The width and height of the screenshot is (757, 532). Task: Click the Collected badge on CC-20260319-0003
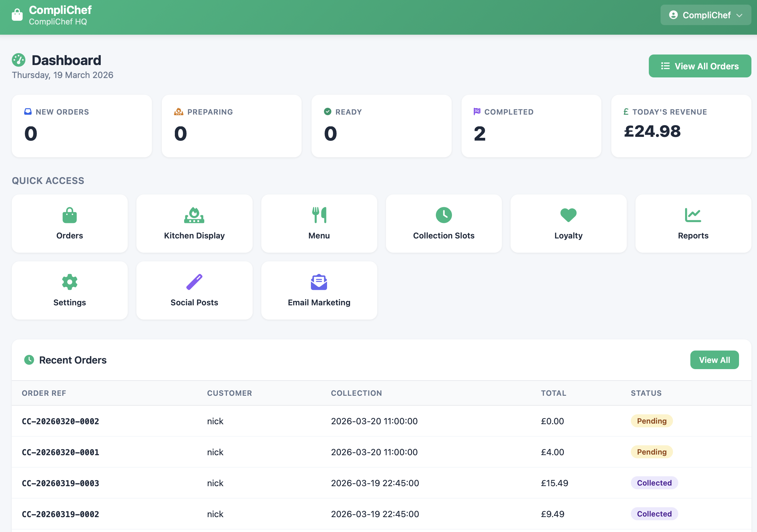654,483
